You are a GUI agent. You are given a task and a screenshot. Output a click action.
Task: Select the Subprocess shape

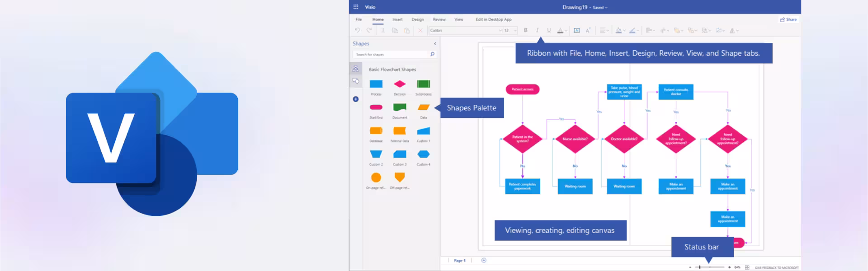coord(423,84)
